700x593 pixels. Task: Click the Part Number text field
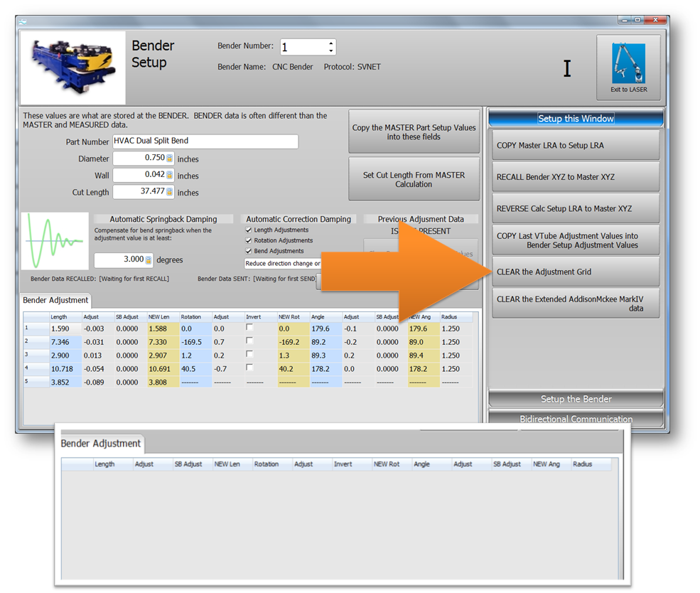click(x=205, y=141)
